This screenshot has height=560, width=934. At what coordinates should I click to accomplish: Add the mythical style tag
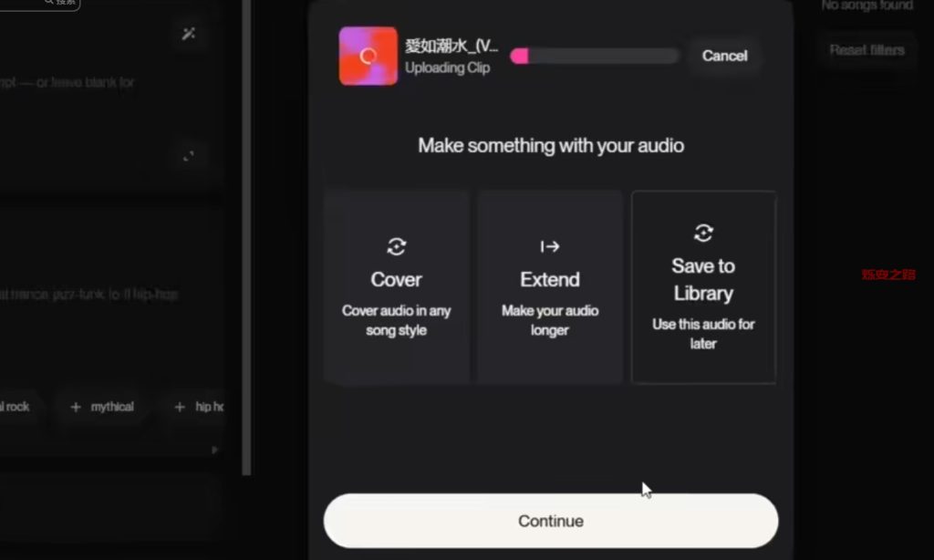pos(102,407)
